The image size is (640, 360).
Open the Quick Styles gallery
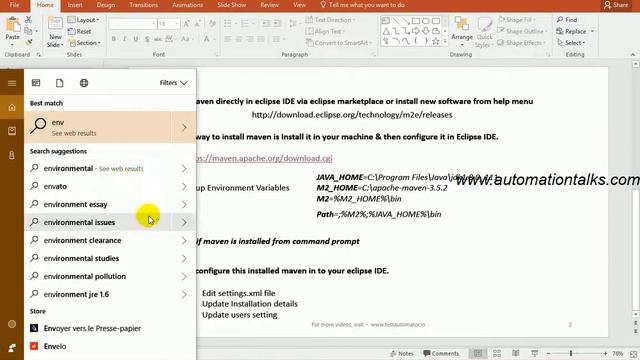484,33
